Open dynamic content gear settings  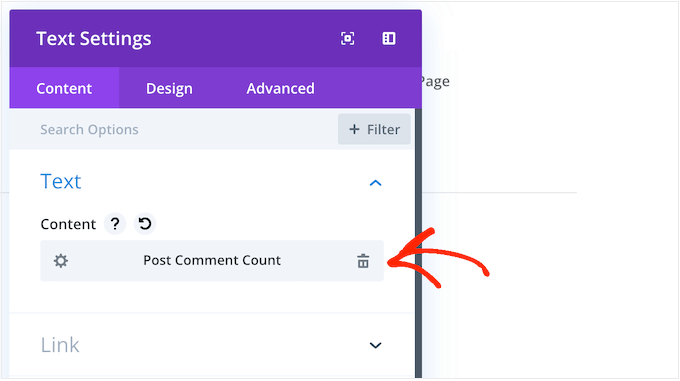tap(61, 261)
